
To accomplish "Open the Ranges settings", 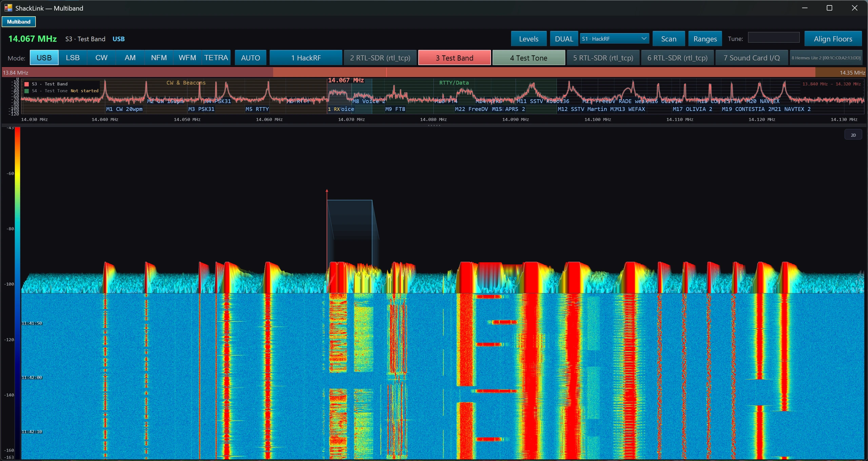I will point(705,39).
